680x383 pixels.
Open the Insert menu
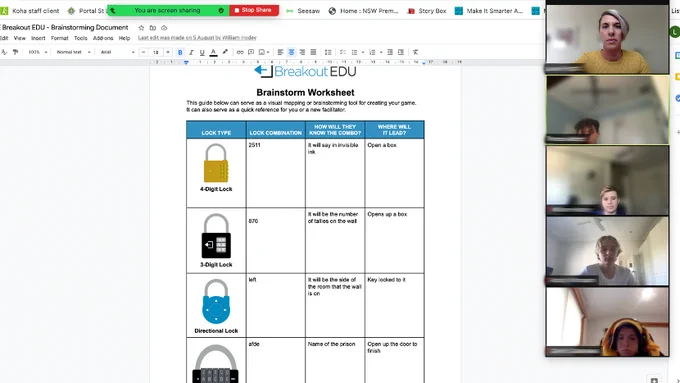pyautogui.click(x=38, y=38)
